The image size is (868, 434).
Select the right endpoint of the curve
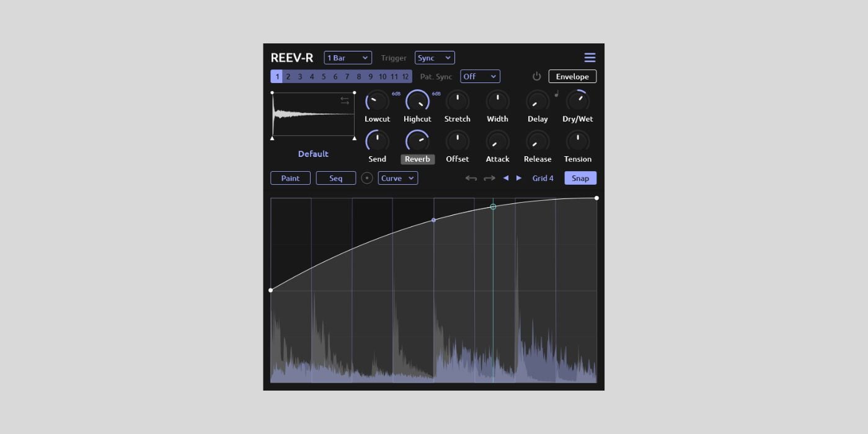coord(596,198)
